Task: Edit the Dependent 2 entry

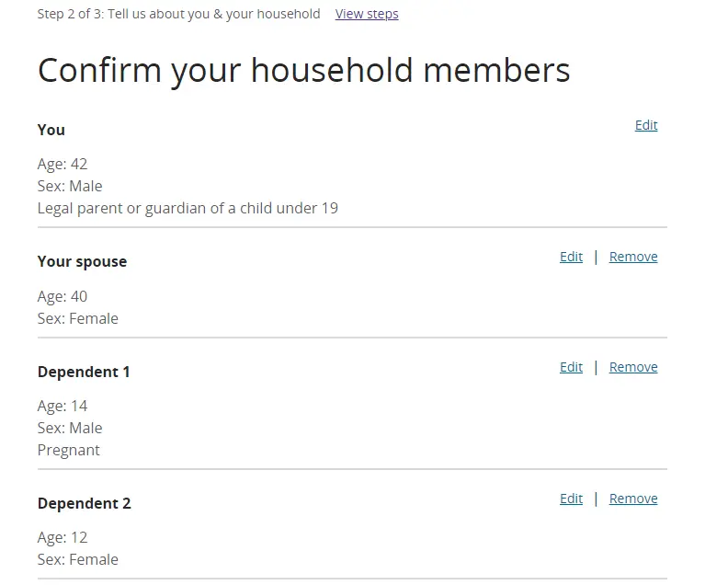Action: coord(571,499)
